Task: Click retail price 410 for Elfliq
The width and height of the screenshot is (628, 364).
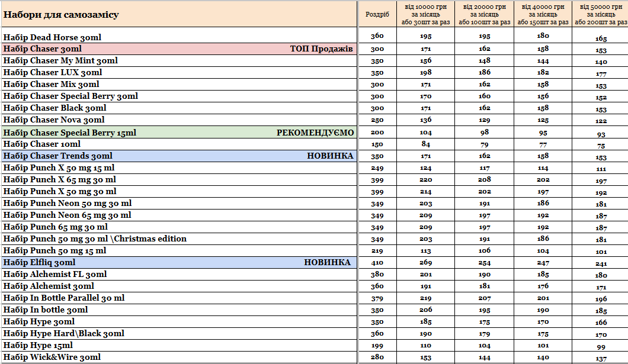Action: [377, 263]
